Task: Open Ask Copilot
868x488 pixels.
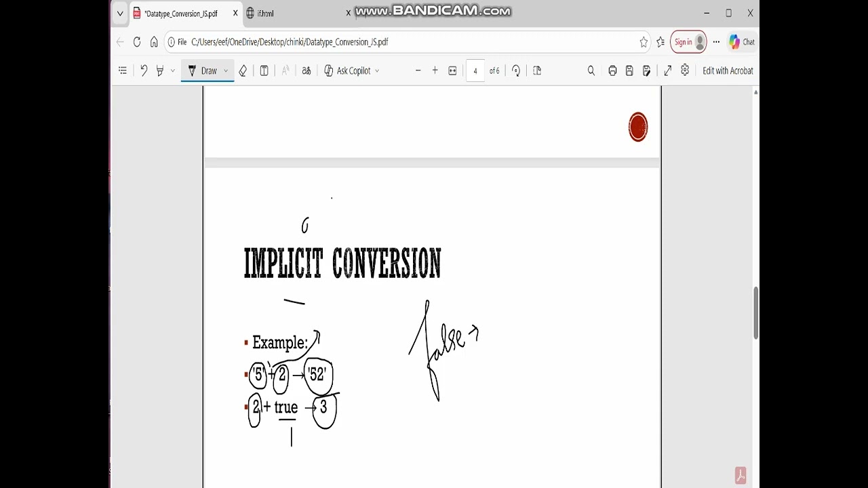Action: coord(347,70)
